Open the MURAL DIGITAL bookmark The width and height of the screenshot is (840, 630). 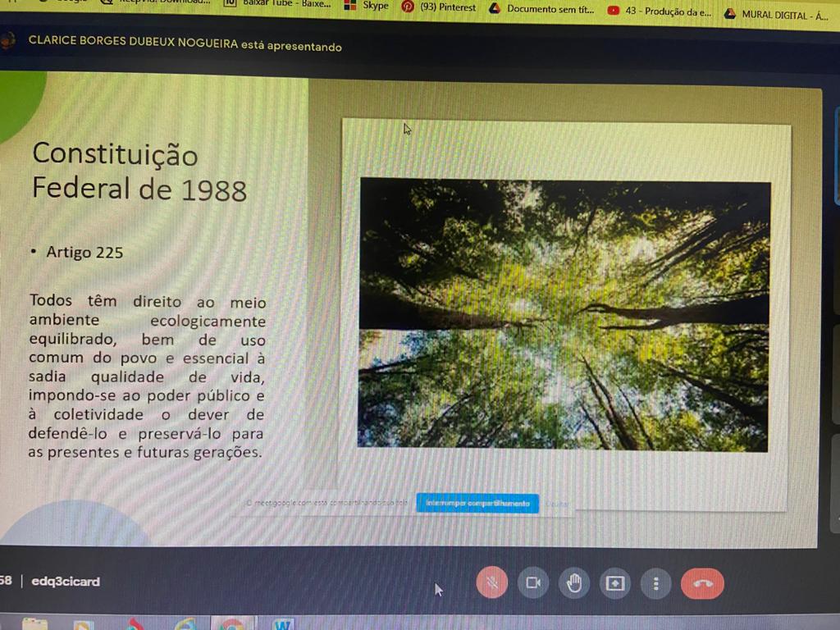(x=776, y=15)
